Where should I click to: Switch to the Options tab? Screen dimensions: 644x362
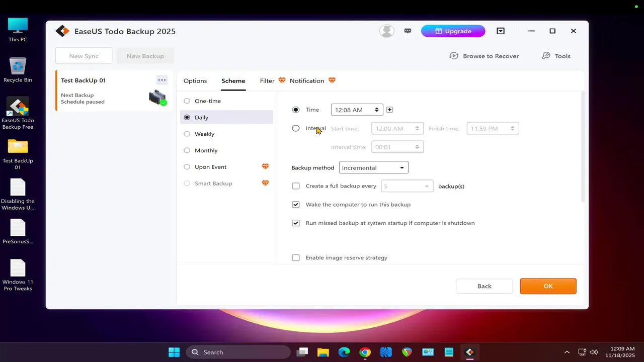195,81
